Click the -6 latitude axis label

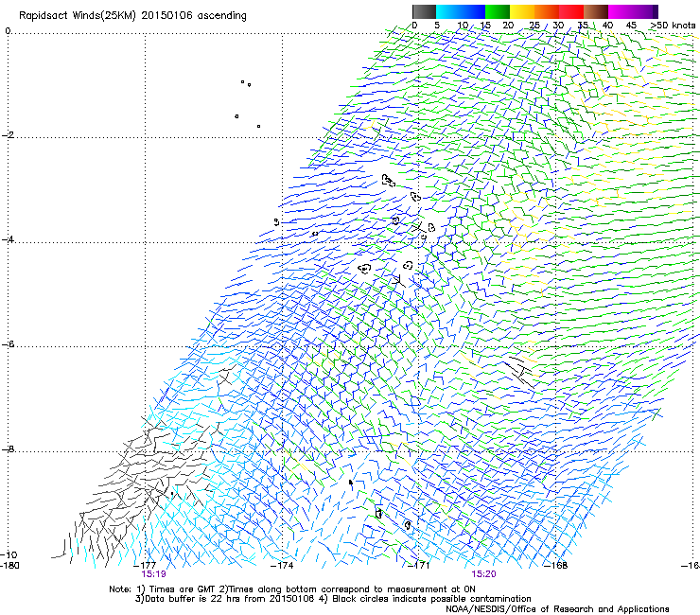pyautogui.click(x=8, y=344)
